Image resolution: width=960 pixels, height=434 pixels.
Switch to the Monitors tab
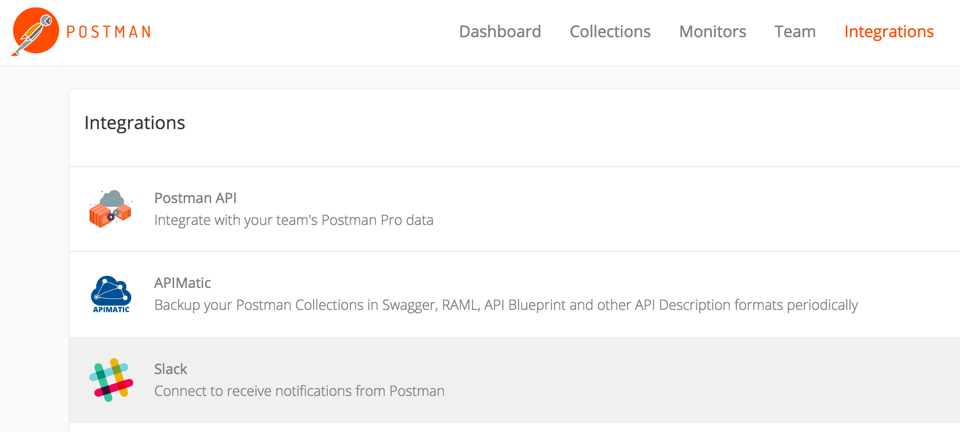(x=713, y=31)
